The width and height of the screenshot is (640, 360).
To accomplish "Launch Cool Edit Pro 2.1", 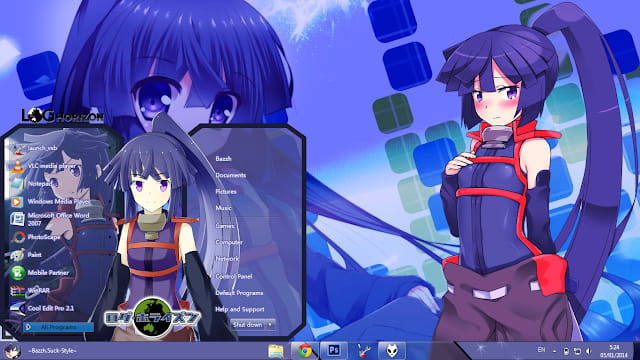I will 43,308.
